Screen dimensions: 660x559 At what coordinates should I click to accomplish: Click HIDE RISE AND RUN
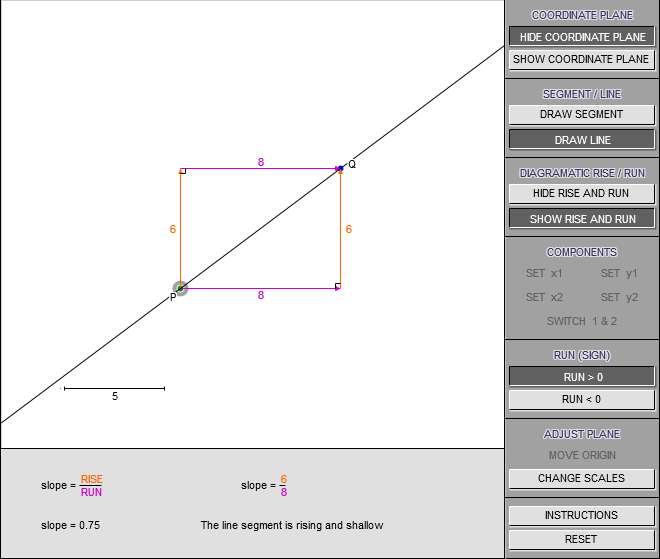(x=582, y=193)
